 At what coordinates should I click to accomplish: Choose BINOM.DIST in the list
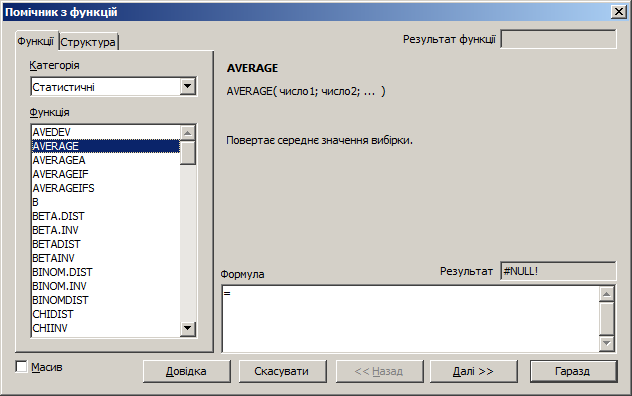click(106, 272)
